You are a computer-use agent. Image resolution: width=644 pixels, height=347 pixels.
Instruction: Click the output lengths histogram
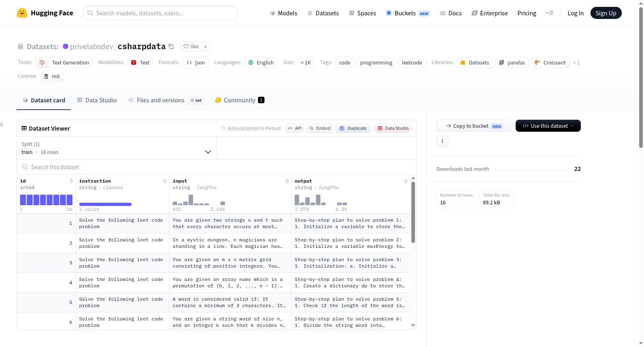point(321,200)
